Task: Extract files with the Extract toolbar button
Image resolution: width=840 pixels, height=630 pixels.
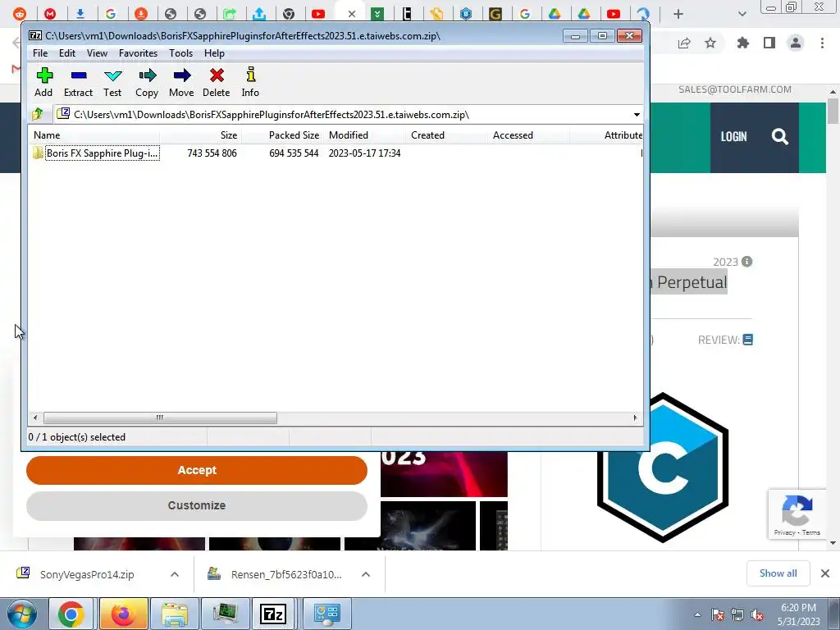Action: [78, 82]
